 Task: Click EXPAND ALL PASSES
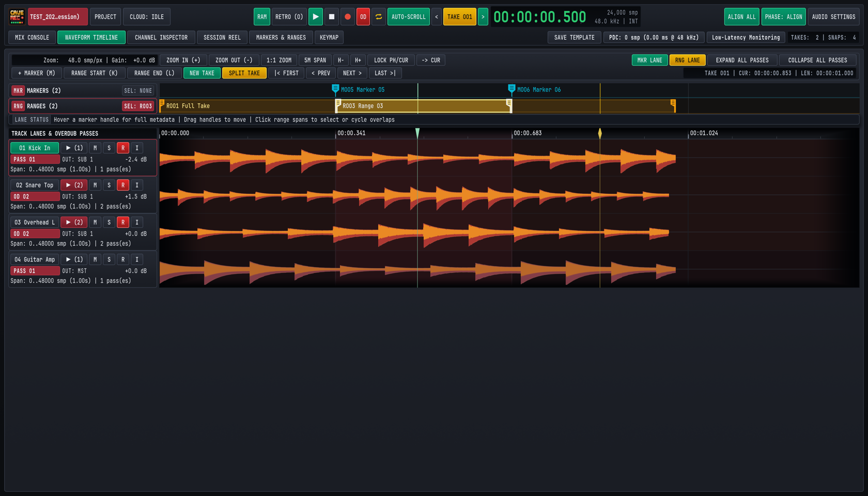click(742, 60)
